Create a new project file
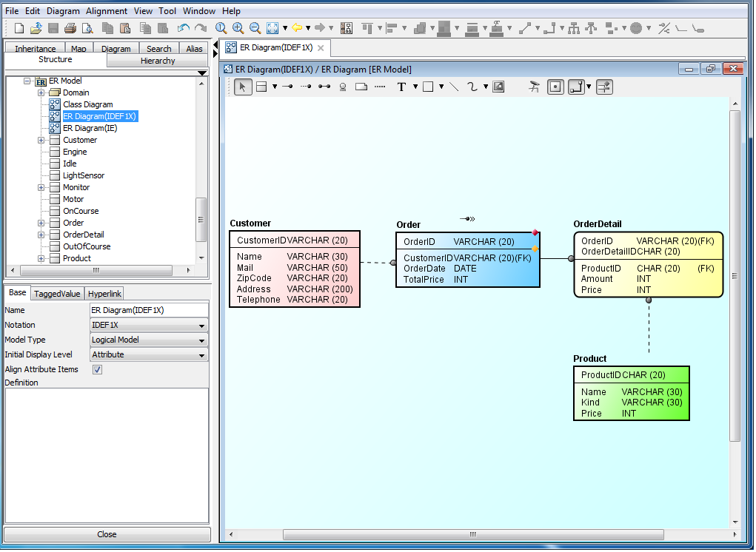 (19, 28)
